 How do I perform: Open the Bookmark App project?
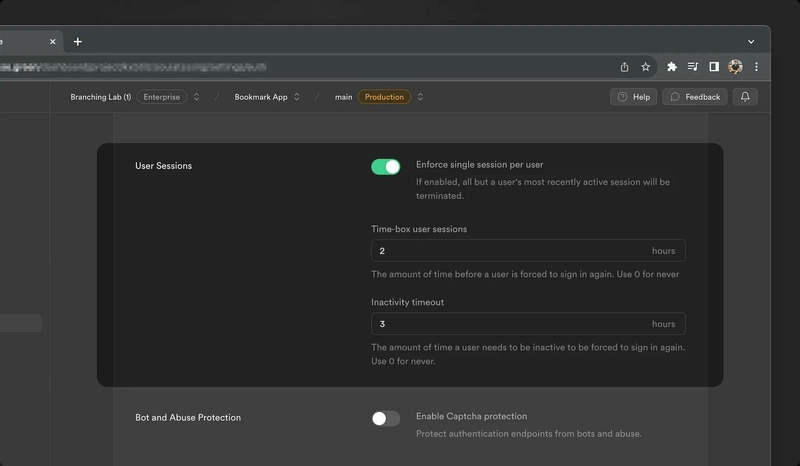[x=261, y=97]
